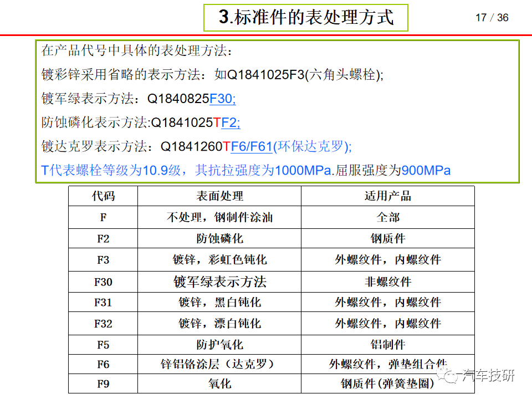This screenshot has width=532, height=399.
Task: Select text Q1841025F3(六角头螺栓)
Action: [303, 75]
